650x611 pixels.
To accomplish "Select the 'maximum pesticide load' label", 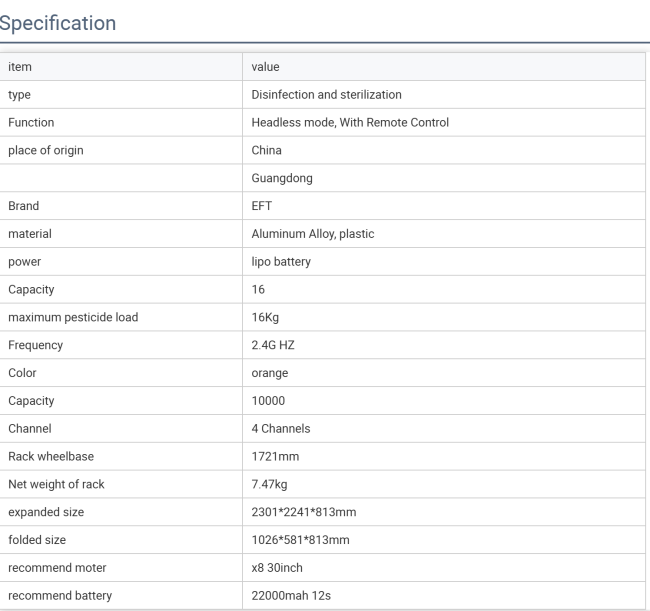I will 73,318.
